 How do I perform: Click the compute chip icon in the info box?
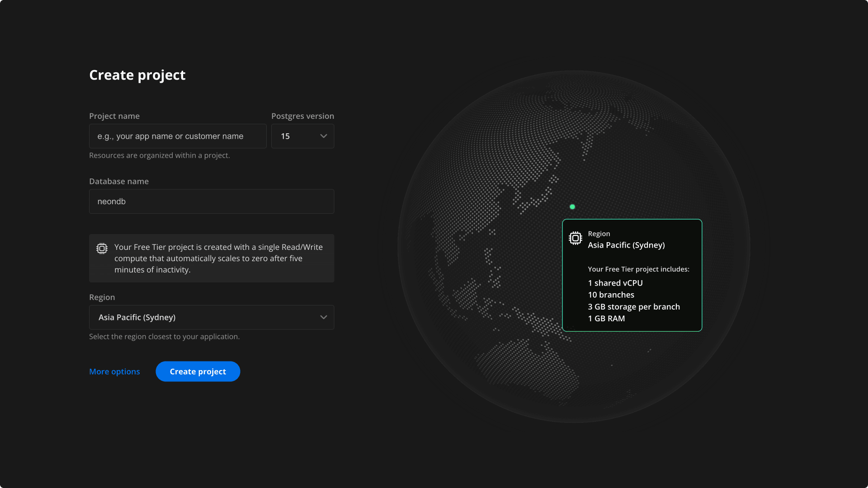pos(102,249)
